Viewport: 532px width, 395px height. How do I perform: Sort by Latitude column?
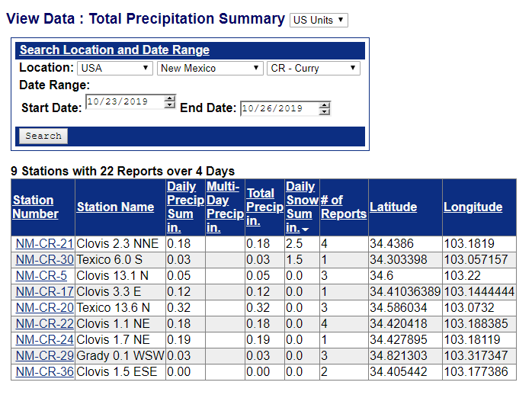coord(393,207)
